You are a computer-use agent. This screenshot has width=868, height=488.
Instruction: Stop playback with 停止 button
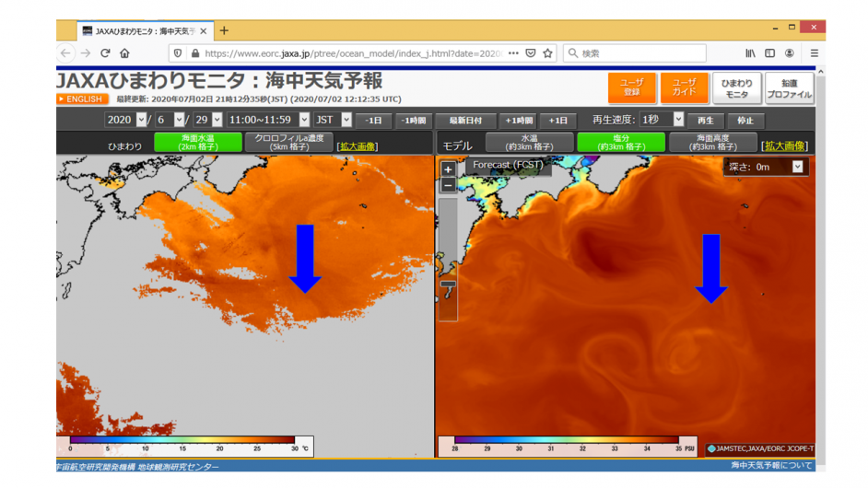(745, 120)
